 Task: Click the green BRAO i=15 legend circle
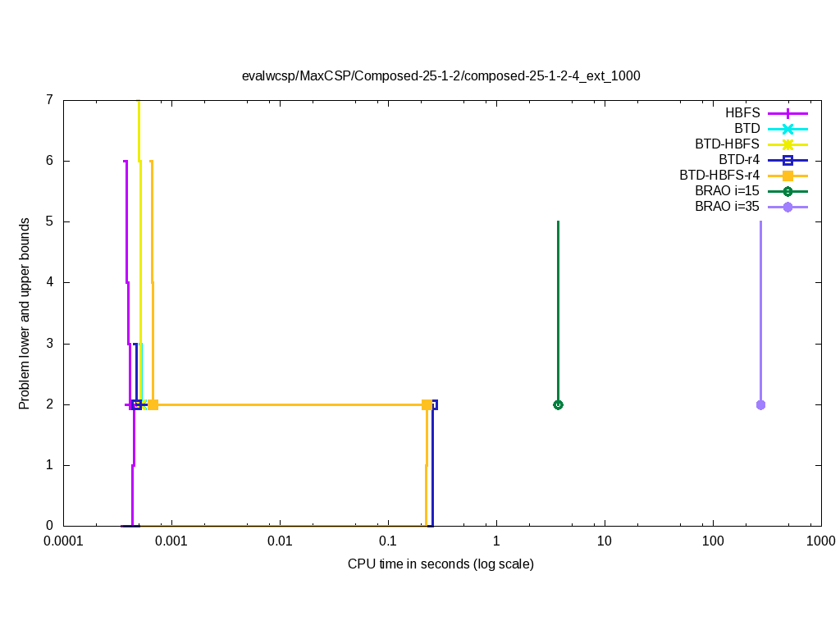(787, 191)
